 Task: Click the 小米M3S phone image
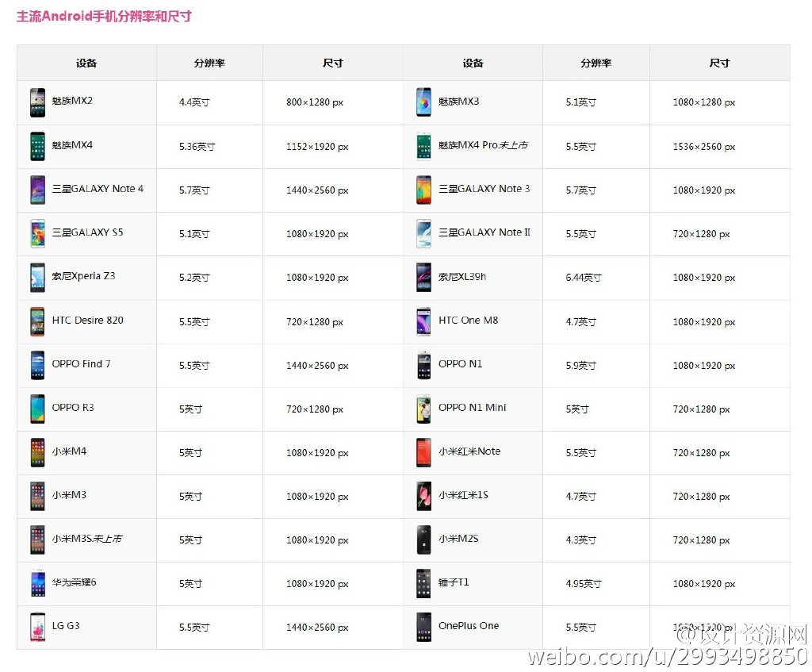coord(37,540)
